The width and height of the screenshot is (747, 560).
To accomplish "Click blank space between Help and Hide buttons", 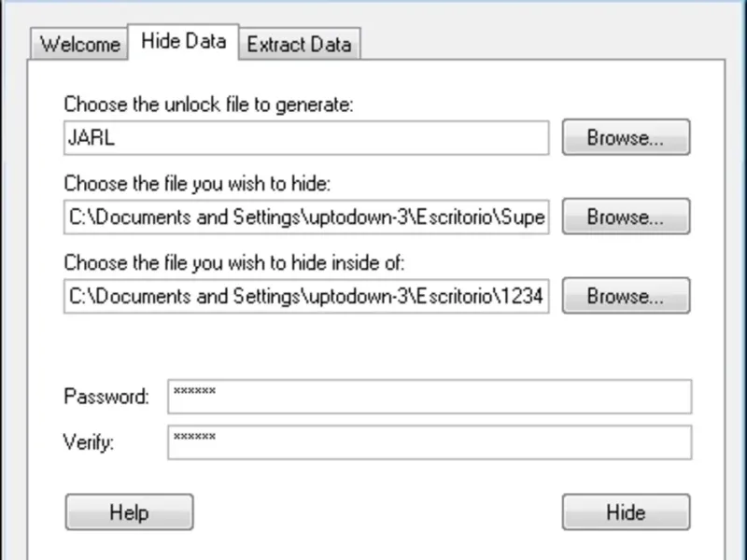I will [x=377, y=512].
